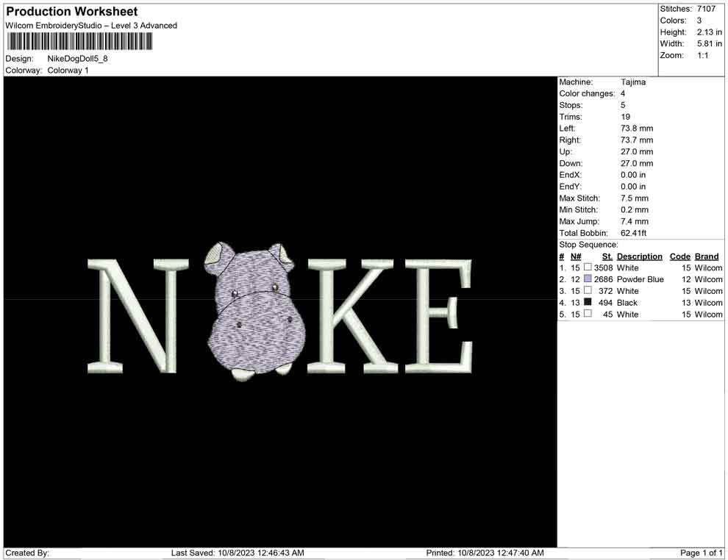
Task: Click the Powder Blue swatch for stop 2
Action: [588, 279]
